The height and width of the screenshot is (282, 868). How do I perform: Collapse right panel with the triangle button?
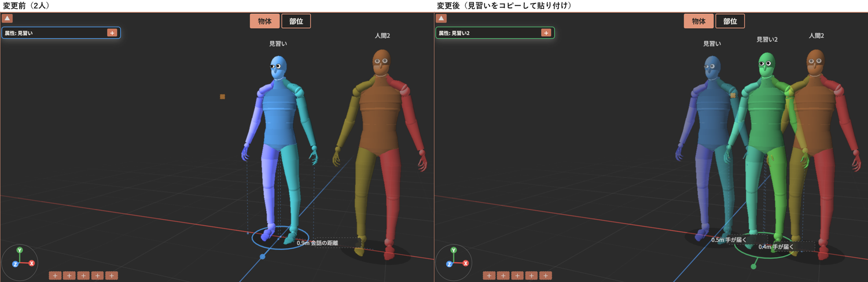(x=442, y=18)
